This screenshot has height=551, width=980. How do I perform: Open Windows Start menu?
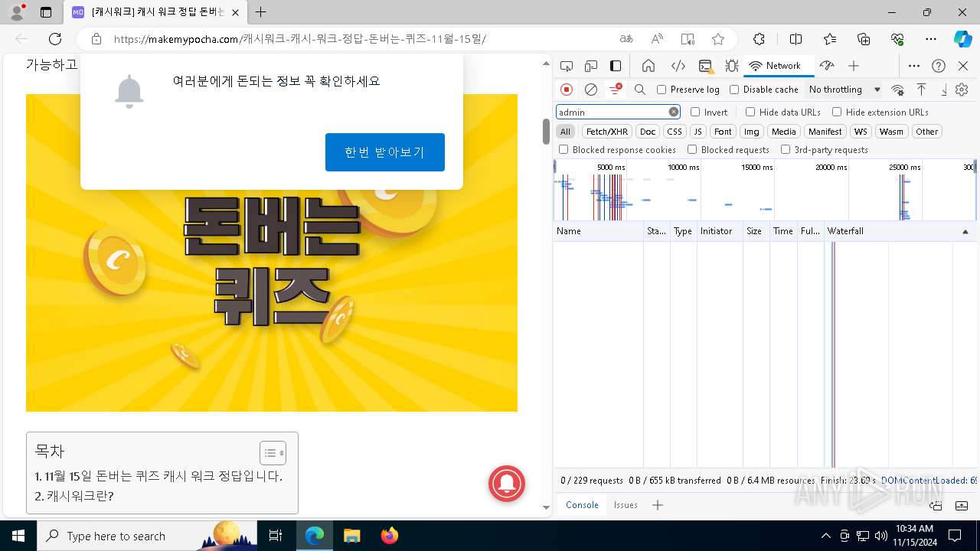click(x=18, y=536)
